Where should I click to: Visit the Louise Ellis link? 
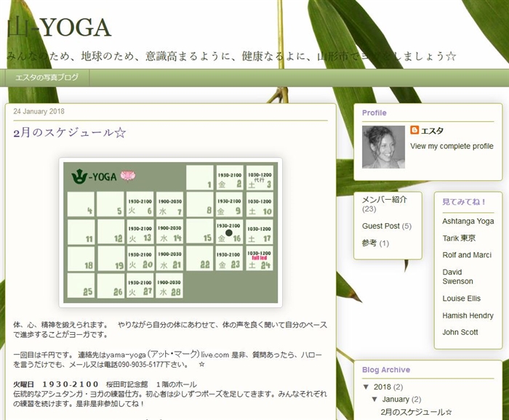[x=461, y=299]
